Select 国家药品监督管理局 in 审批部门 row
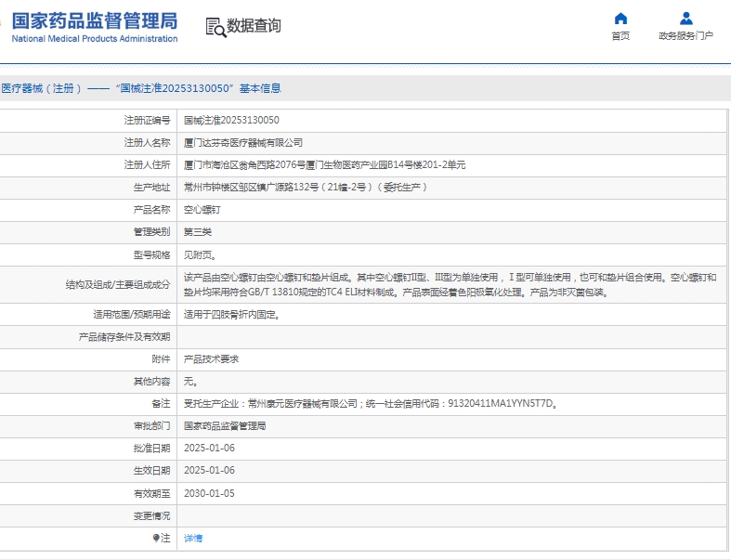The height and width of the screenshot is (560, 731). point(225,425)
